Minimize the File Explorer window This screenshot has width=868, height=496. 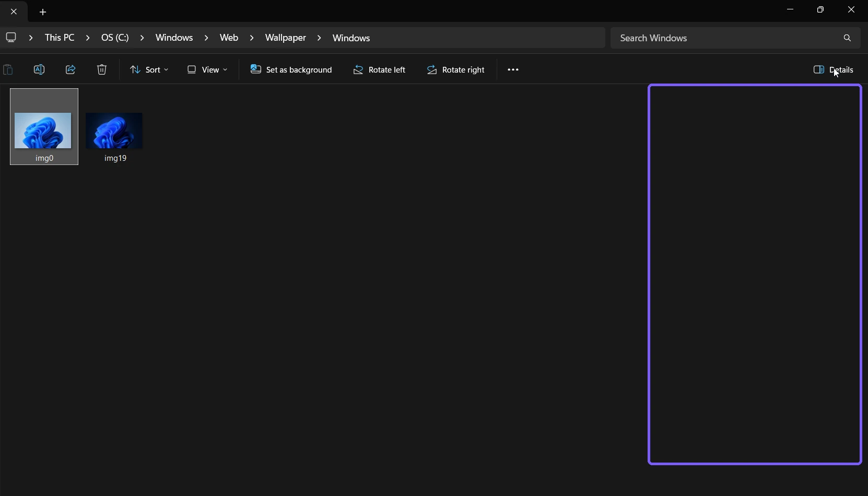click(790, 9)
